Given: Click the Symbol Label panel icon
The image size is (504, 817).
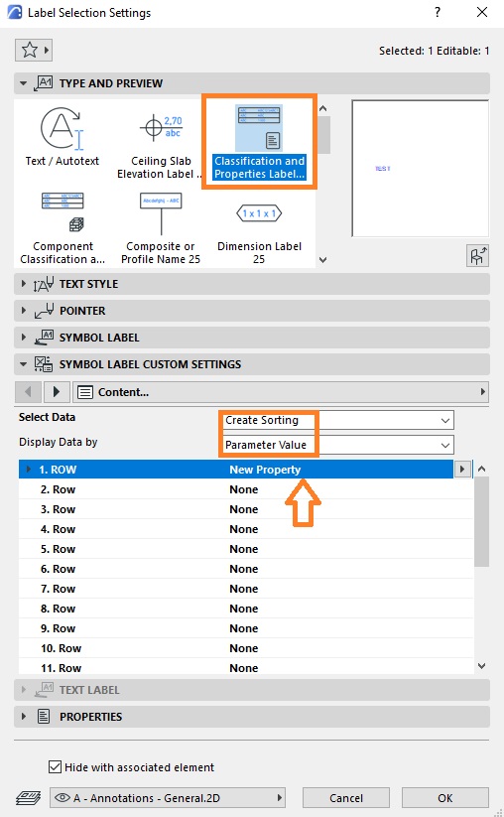Looking at the screenshot, I should pyautogui.click(x=44, y=338).
